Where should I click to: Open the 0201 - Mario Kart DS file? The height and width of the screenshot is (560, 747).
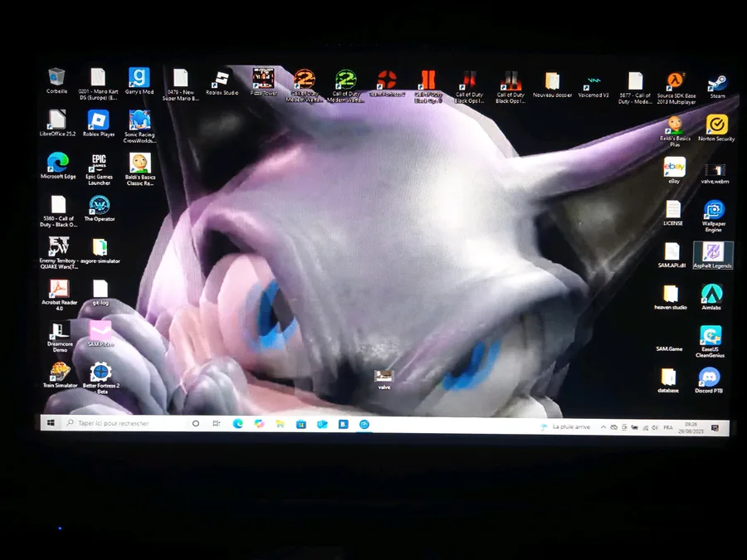pyautogui.click(x=98, y=84)
